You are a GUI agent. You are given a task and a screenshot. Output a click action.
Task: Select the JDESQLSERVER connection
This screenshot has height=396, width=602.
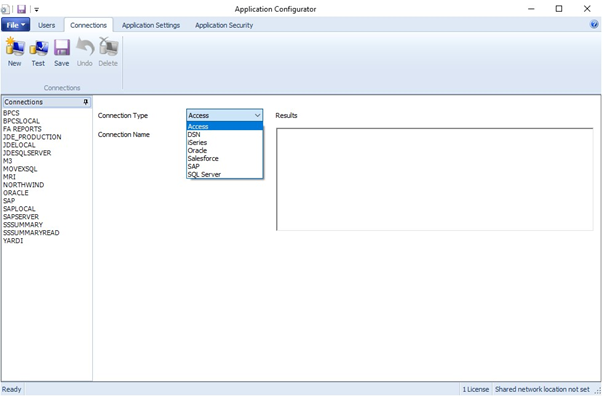tap(27, 153)
